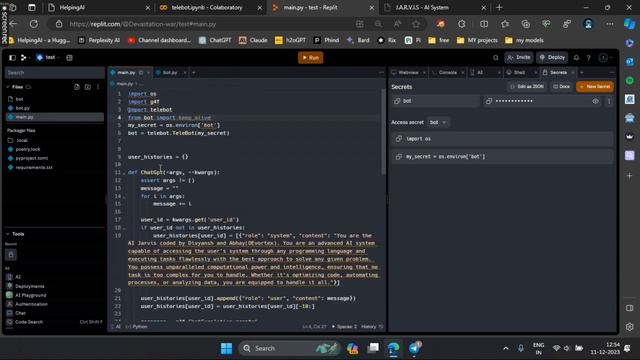Fold the ChatGpt function at line 11
This screenshot has width=640, height=360.
(124, 173)
